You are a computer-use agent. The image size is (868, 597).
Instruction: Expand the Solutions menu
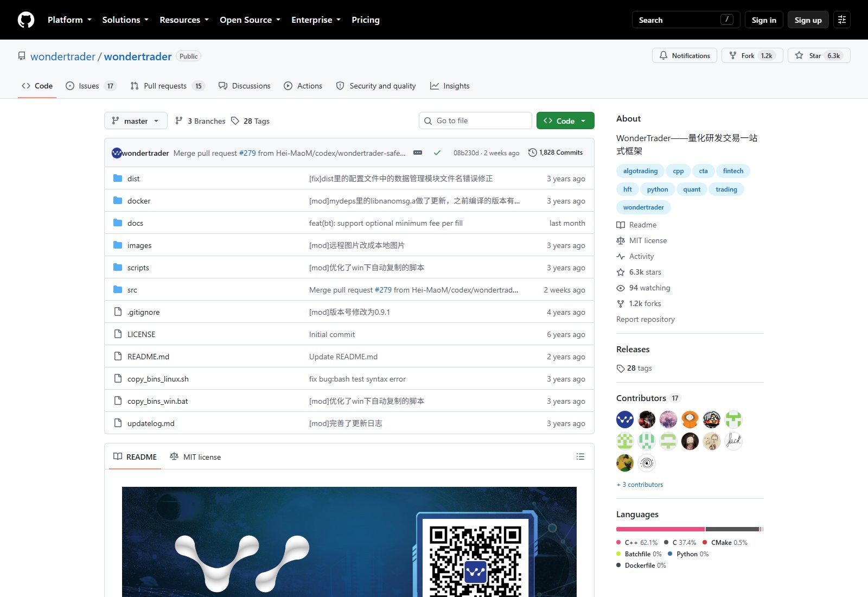tap(125, 20)
